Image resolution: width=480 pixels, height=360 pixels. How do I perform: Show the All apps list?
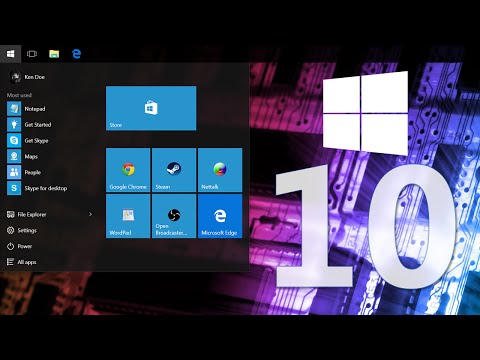tap(27, 262)
